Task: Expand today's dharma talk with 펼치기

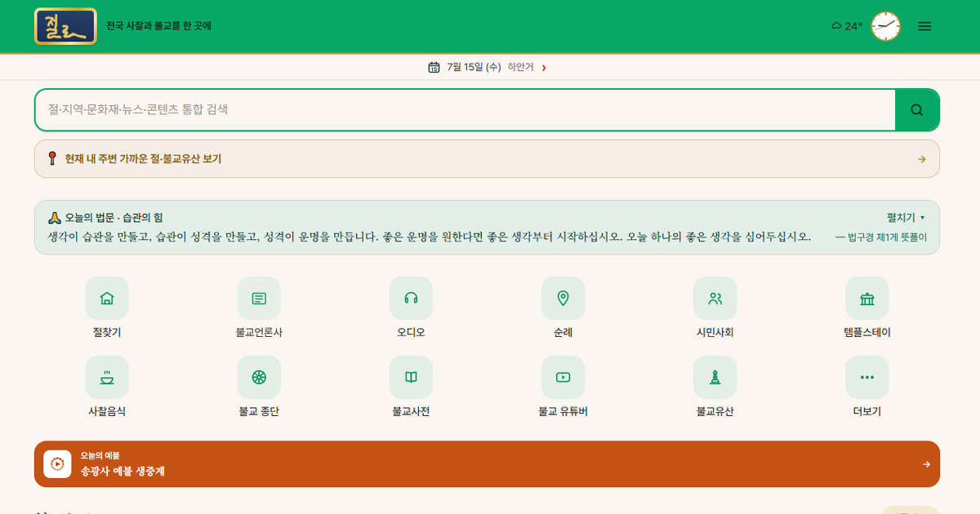Action: [x=906, y=218]
